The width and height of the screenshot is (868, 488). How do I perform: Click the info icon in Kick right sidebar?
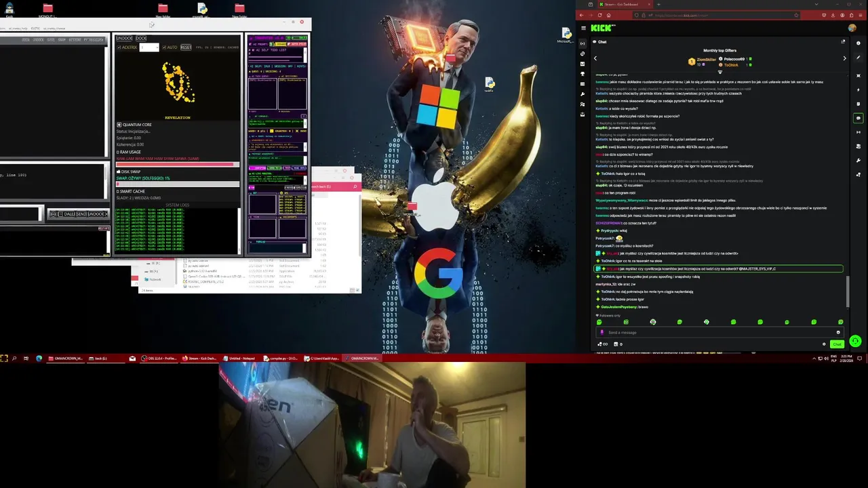click(x=859, y=43)
